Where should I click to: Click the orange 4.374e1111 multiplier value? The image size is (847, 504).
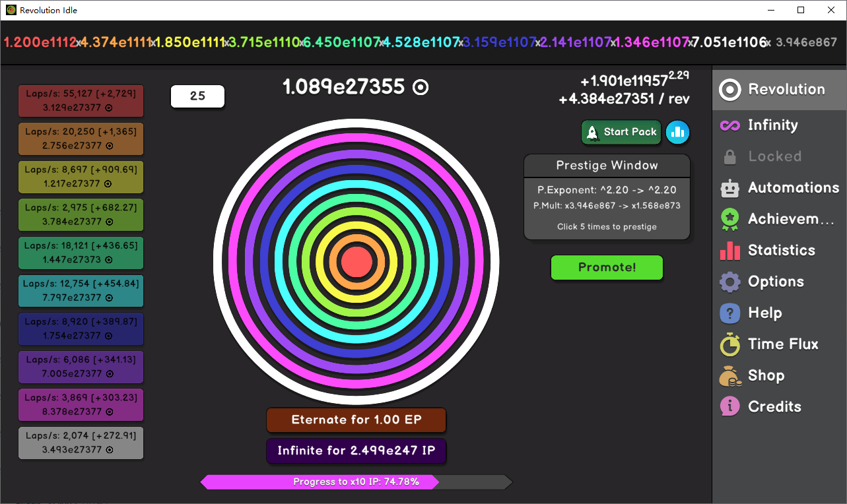tap(116, 42)
